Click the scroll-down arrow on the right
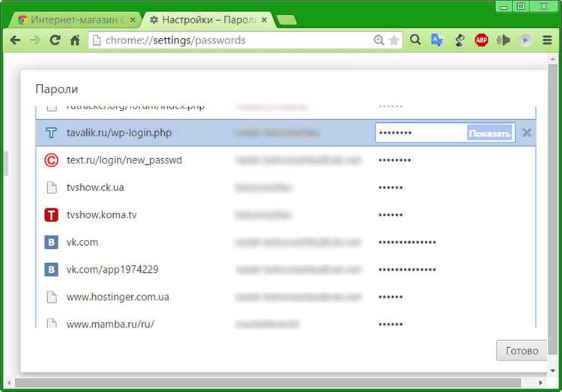Image resolution: width=562 pixels, height=392 pixels. (x=553, y=370)
